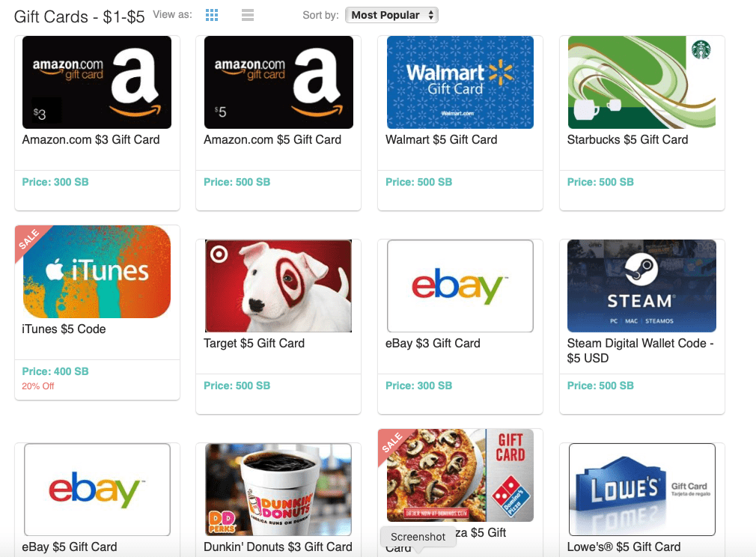Screen dimensions: 756x557
Task: Open the eBay $3 card logo image
Action: click(x=460, y=286)
